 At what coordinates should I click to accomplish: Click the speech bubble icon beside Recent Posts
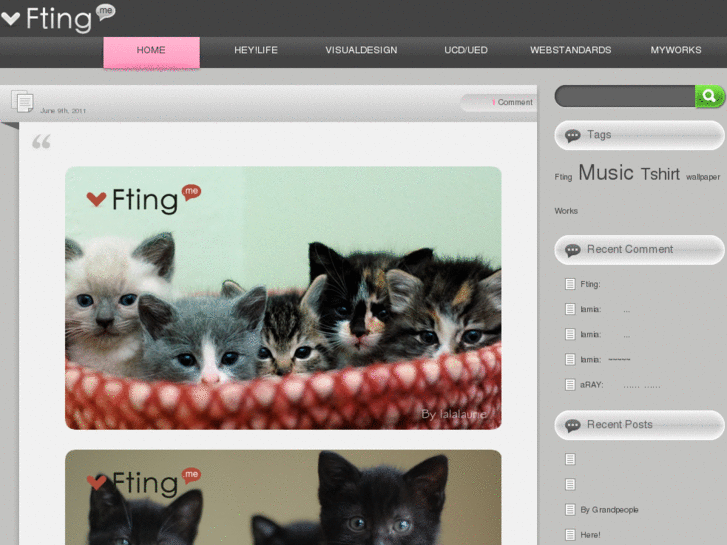coord(573,425)
